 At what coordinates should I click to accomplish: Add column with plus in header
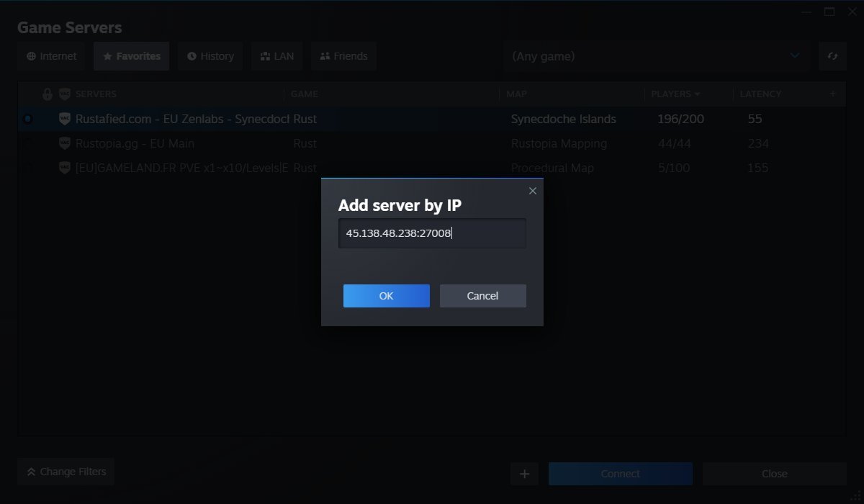[833, 94]
